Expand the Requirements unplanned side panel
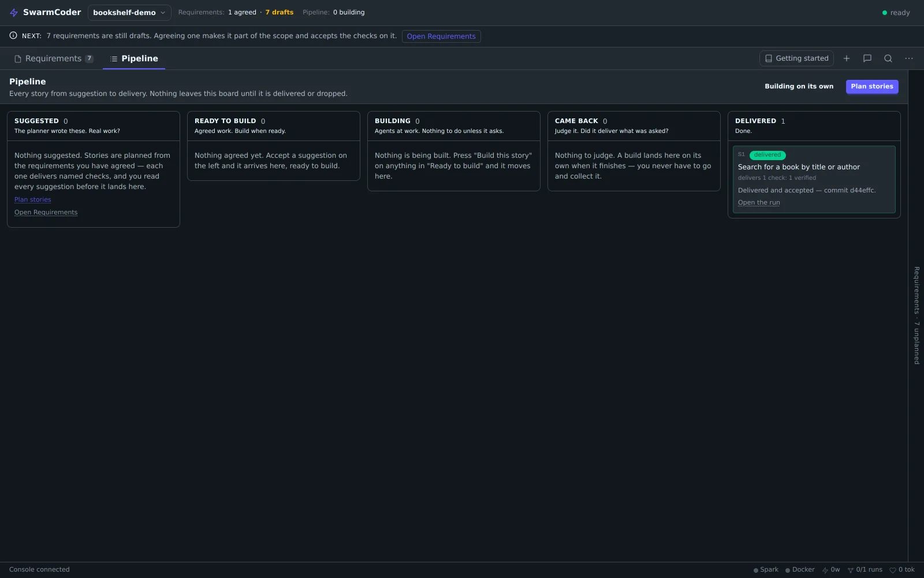This screenshot has height=578, width=924. [x=916, y=316]
